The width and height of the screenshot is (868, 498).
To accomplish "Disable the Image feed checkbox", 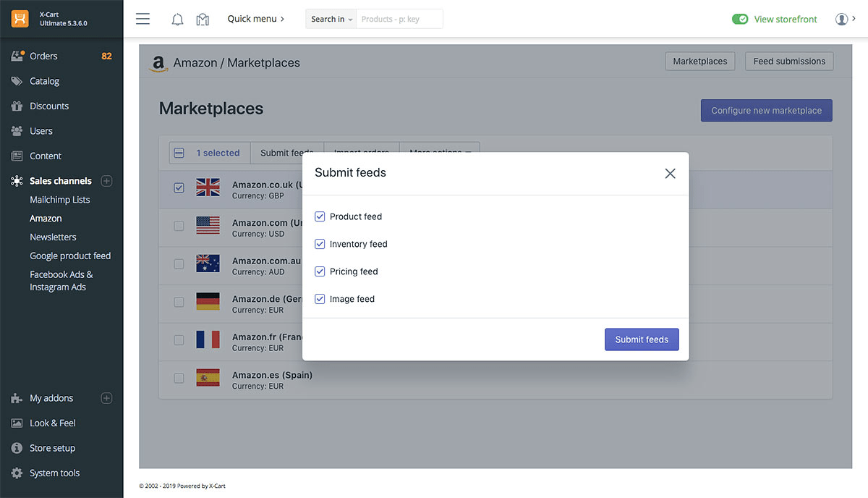I will point(320,299).
